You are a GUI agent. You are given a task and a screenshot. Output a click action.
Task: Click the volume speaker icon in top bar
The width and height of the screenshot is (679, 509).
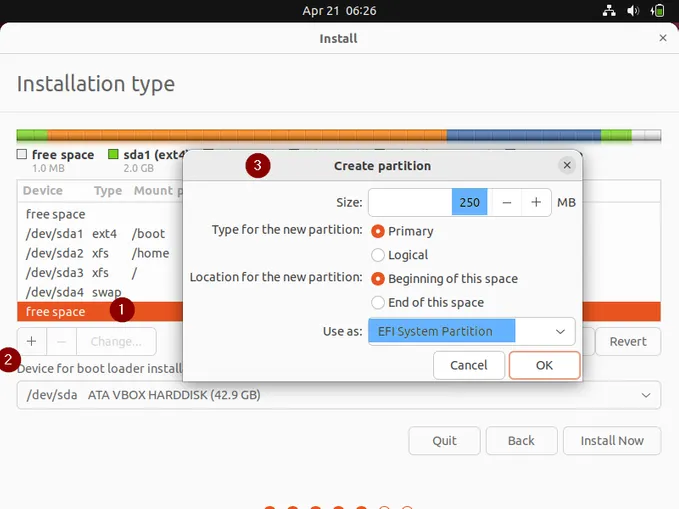point(635,11)
